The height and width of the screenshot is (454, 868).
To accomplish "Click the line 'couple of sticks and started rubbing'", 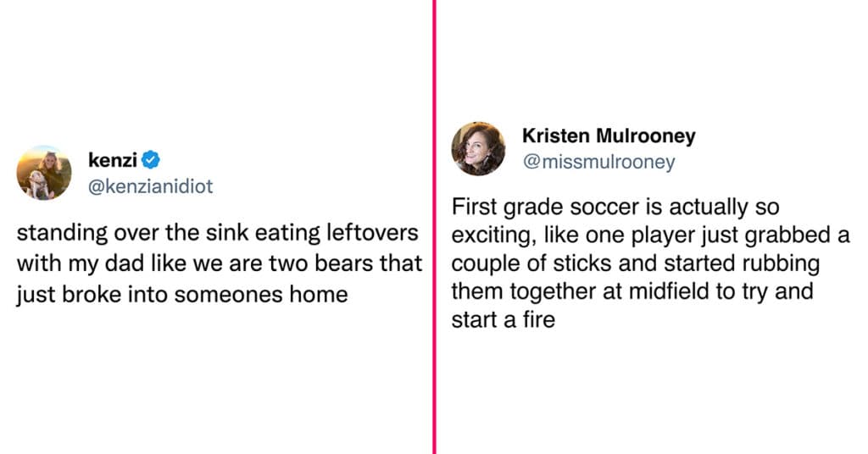I will click(x=636, y=263).
